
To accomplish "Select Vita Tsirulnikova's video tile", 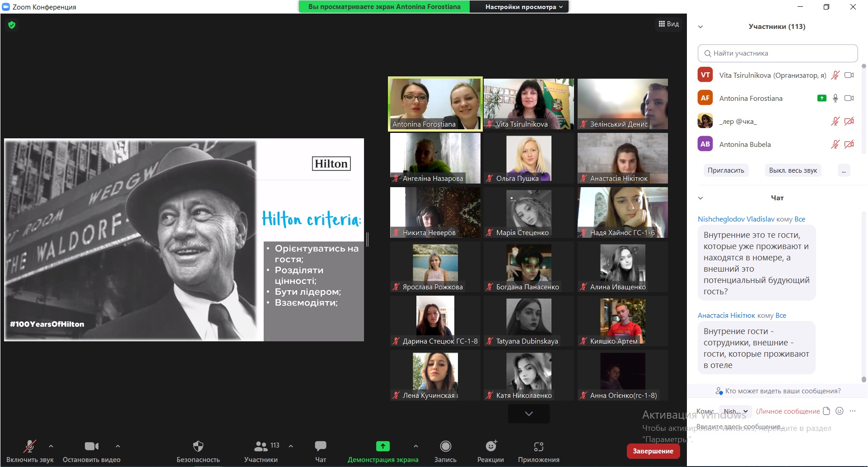I will pyautogui.click(x=529, y=104).
